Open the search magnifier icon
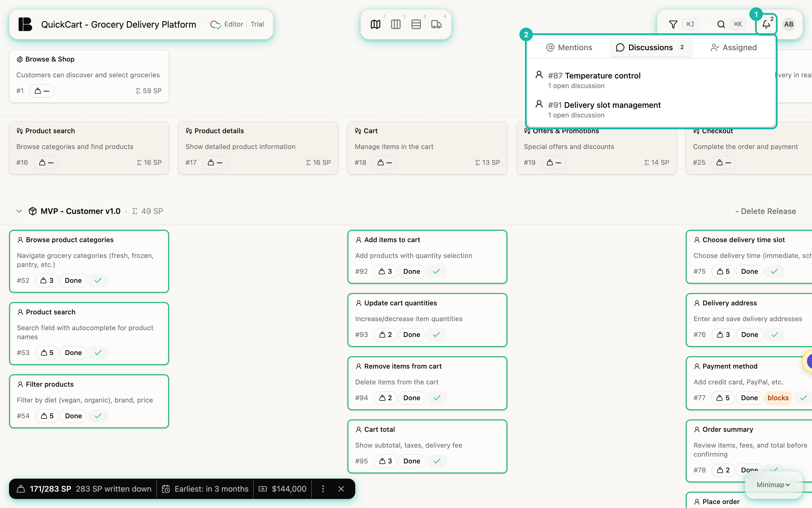Image resolution: width=812 pixels, height=508 pixels. 721,24
